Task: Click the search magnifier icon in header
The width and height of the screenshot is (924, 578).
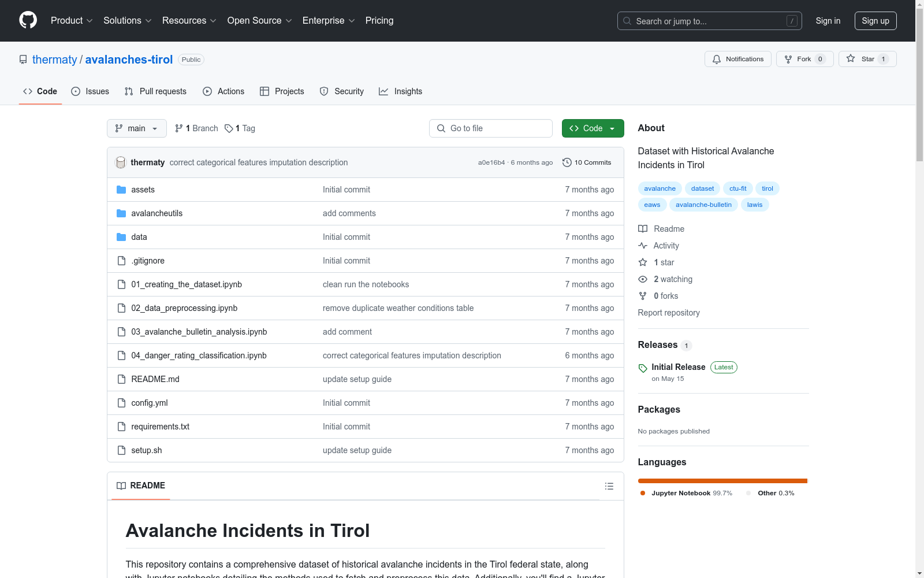Action: (627, 21)
